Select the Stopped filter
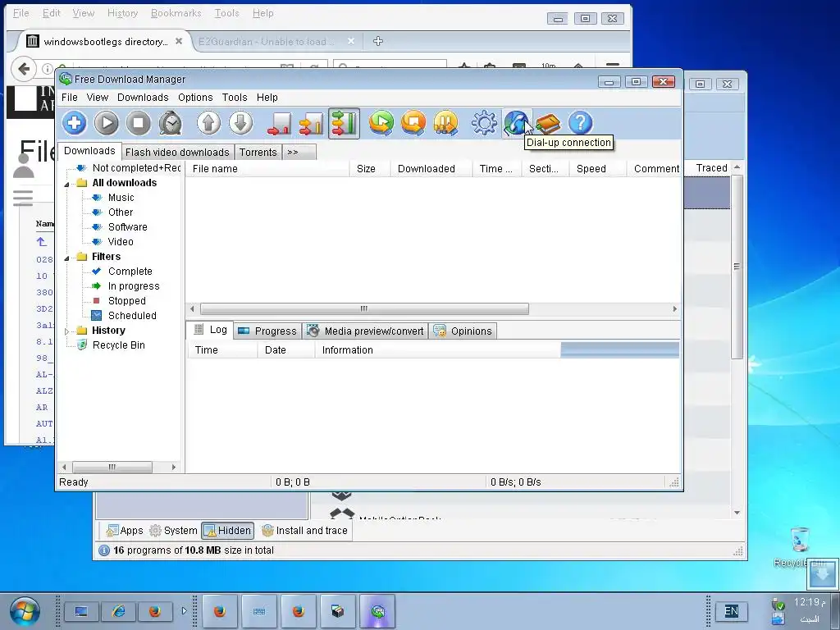 pyautogui.click(x=127, y=301)
